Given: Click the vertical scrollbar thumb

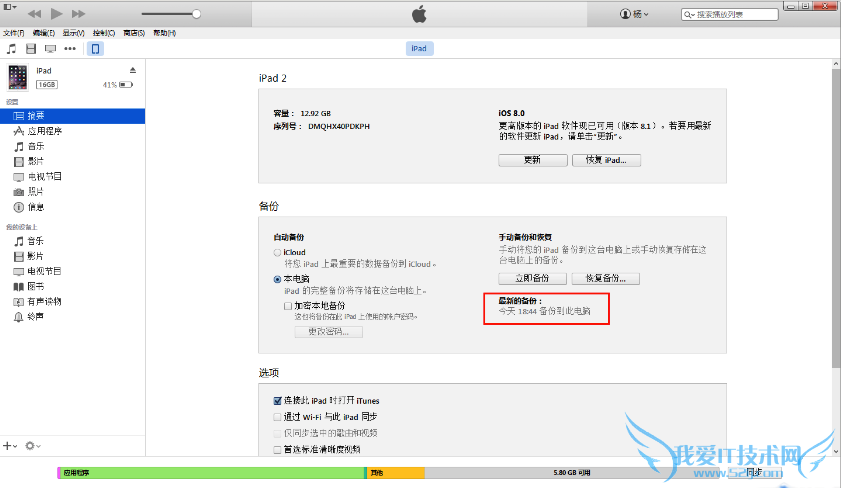Looking at the screenshot, I should 836,218.
